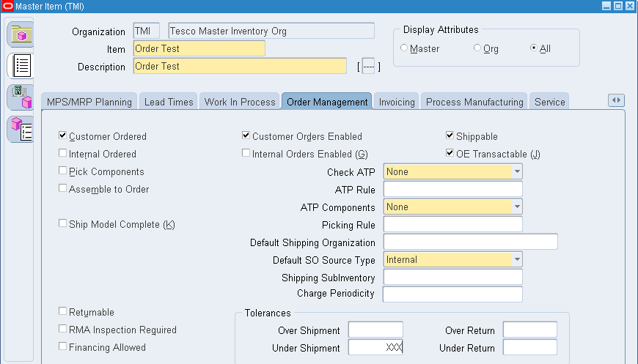The image size is (638, 364).
Task: Select the attribute list icon in sidebar
Action: (x=21, y=65)
